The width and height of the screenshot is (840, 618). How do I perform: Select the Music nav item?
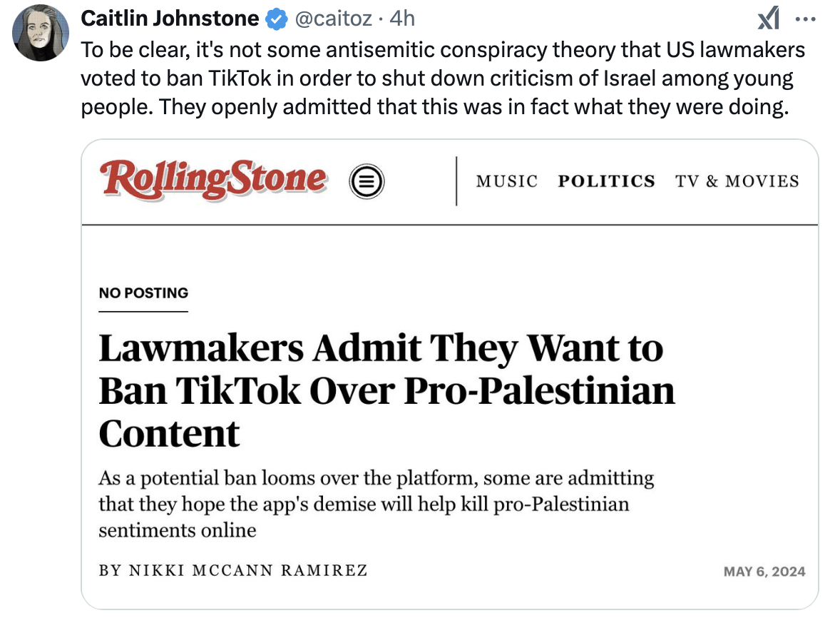point(507,181)
